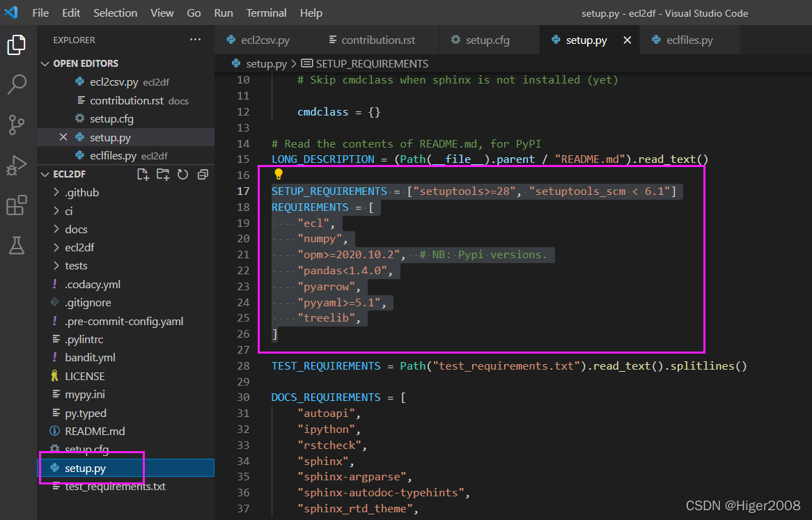Close setup.py in Open Editors list
The image size is (812, 520).
pyautogui.click(x=63, y=137)
